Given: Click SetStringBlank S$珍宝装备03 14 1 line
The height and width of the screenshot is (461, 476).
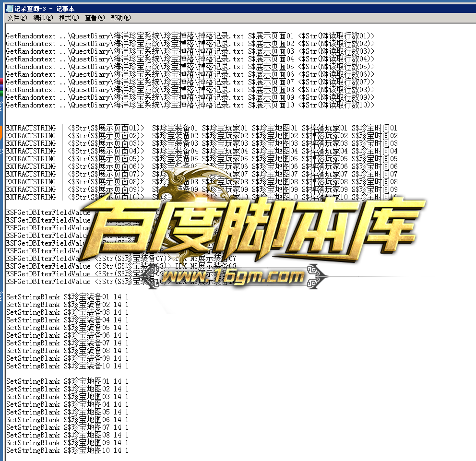Looking at the screenshot, I should pos(67,312).
